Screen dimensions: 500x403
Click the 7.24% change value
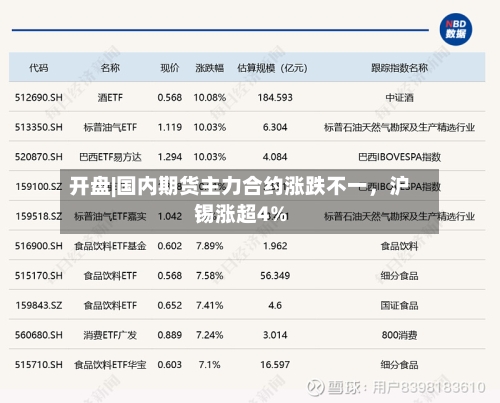click(x=210, y=335)
